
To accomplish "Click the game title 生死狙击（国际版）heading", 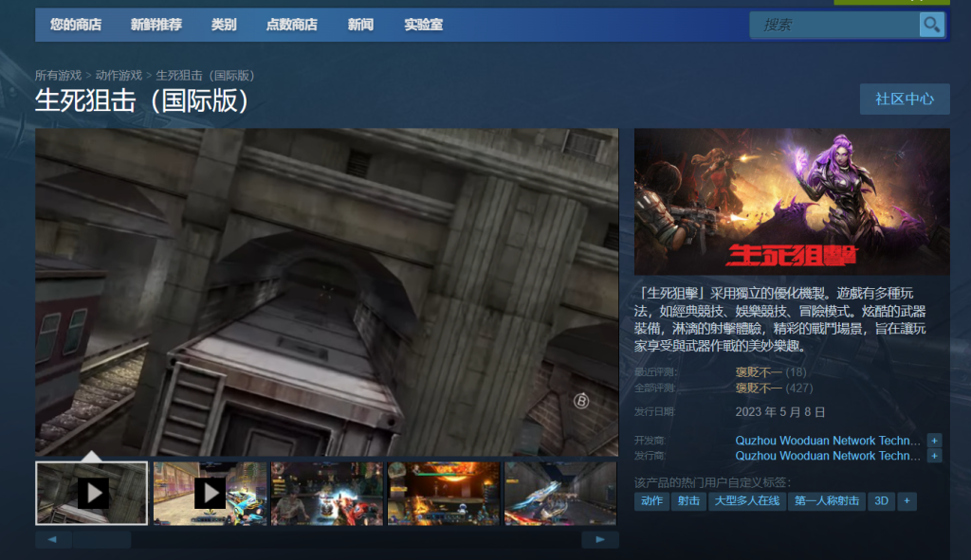I will [142, 100].
